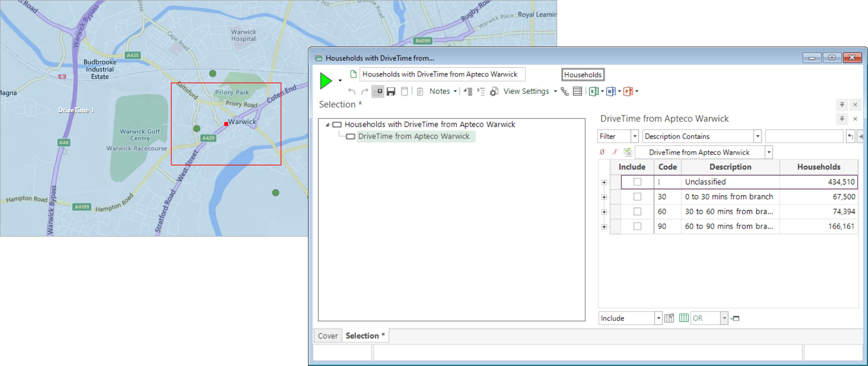Click the list rows view icon
868x366 pixels.
(x=578, y=91)
